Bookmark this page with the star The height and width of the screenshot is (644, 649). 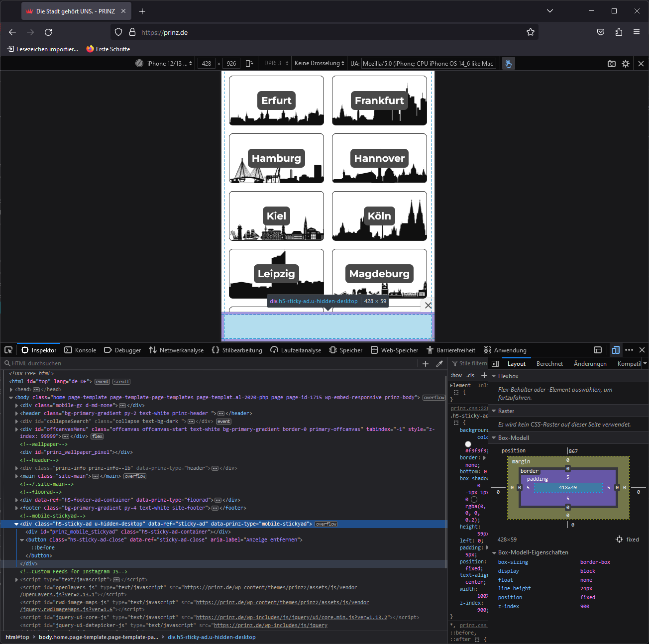[x=531, y=32]
